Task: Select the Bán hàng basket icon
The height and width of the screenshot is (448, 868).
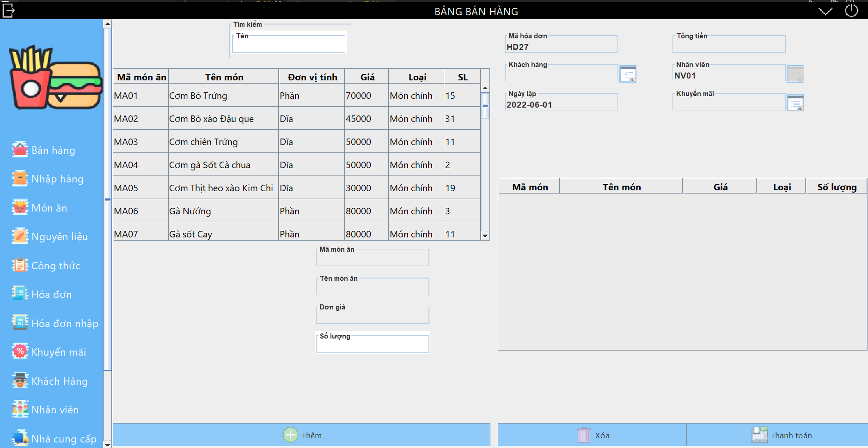Action: point(19,150)
